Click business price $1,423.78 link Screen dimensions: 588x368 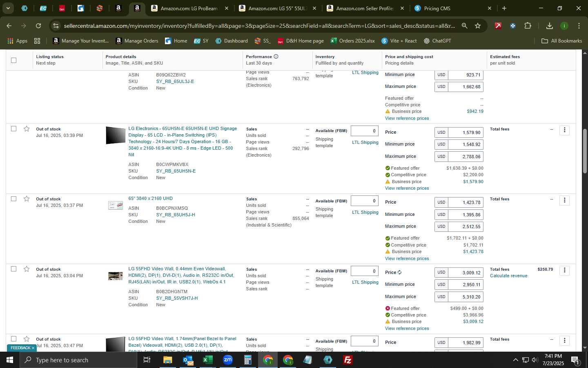(x=473, y=251)
